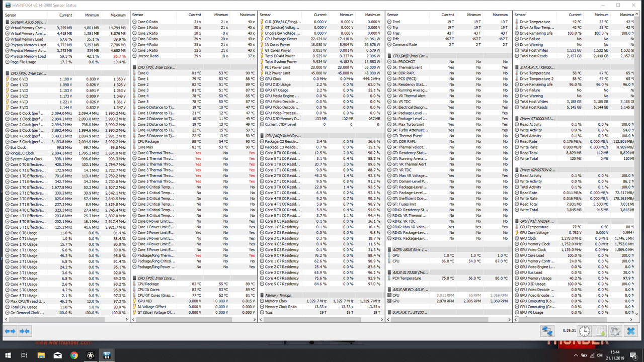This screenshot has width=644, height=362.
Task: Select the PL1 Power Limit row
Action: pyautogui.click(x=321, y=67)
